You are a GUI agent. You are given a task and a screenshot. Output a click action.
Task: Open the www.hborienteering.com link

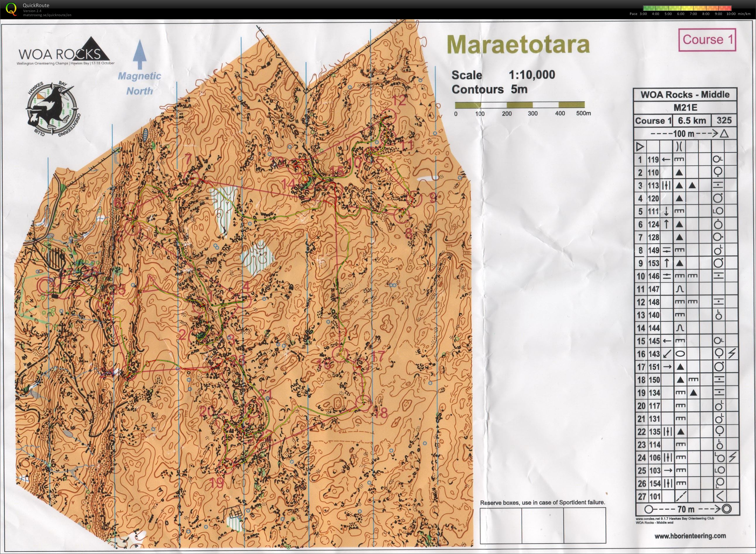(x=690, y=536)
